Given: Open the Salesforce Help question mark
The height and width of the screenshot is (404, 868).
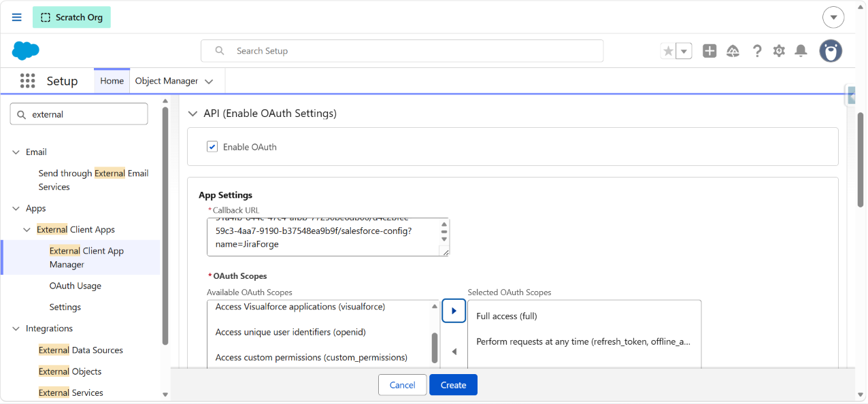Looking at the screenshot, I should click(756, 51).
